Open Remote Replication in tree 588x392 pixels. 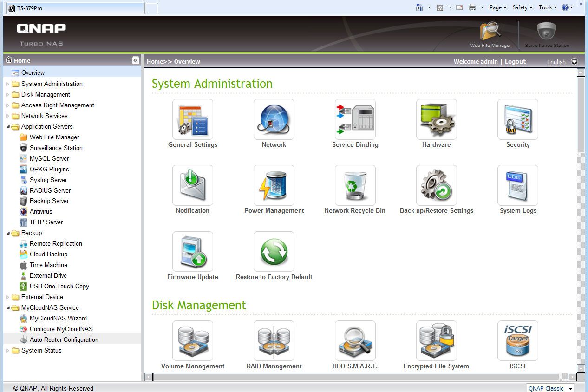[56, 243]
